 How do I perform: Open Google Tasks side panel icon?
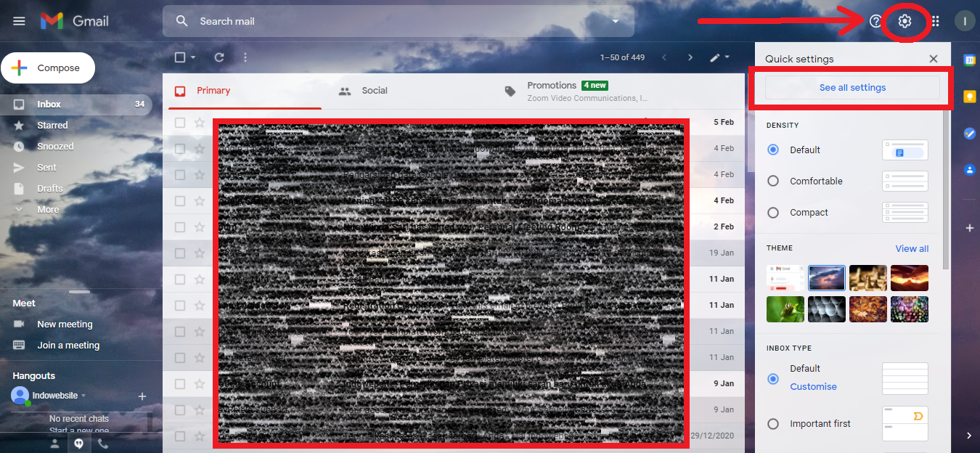tap(969, 134)
